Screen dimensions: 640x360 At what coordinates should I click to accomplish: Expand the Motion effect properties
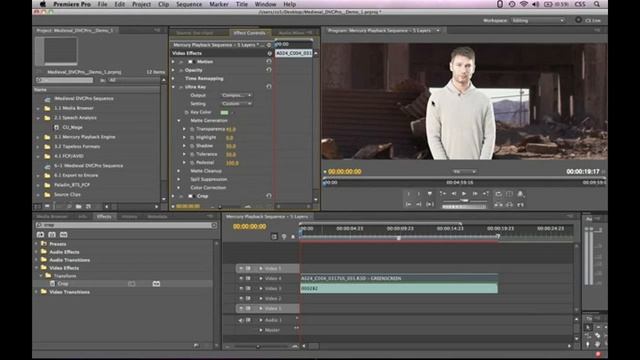tap(173, 62)
